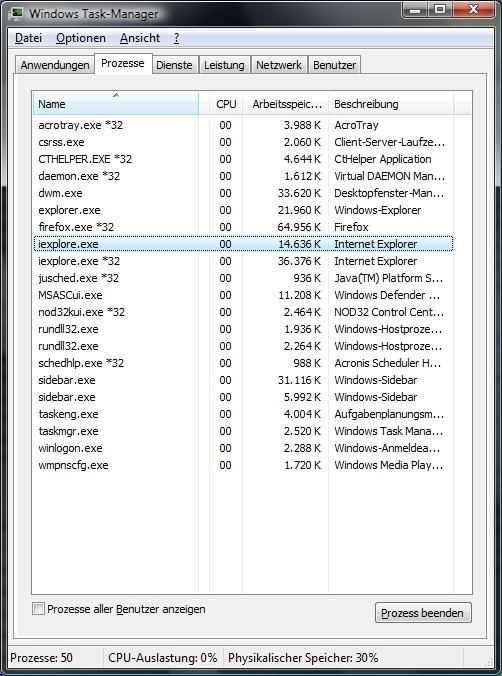Show the Benutzer tab

tap(334, 65)
